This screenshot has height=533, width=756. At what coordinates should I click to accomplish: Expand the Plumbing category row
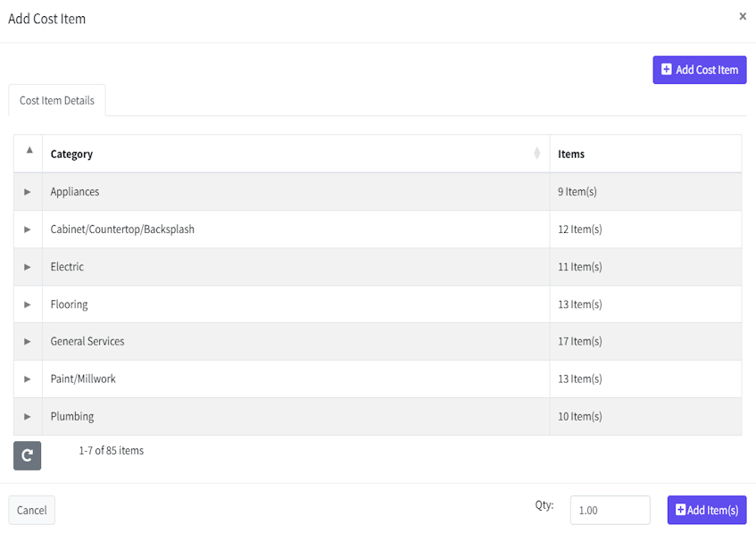[x=28, y=417]
